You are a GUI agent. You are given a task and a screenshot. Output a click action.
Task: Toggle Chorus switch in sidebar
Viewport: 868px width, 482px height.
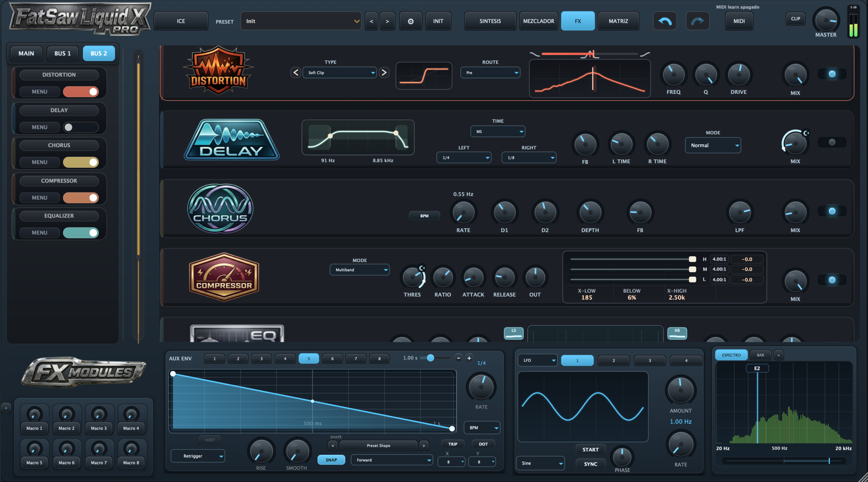coord(81,162)
